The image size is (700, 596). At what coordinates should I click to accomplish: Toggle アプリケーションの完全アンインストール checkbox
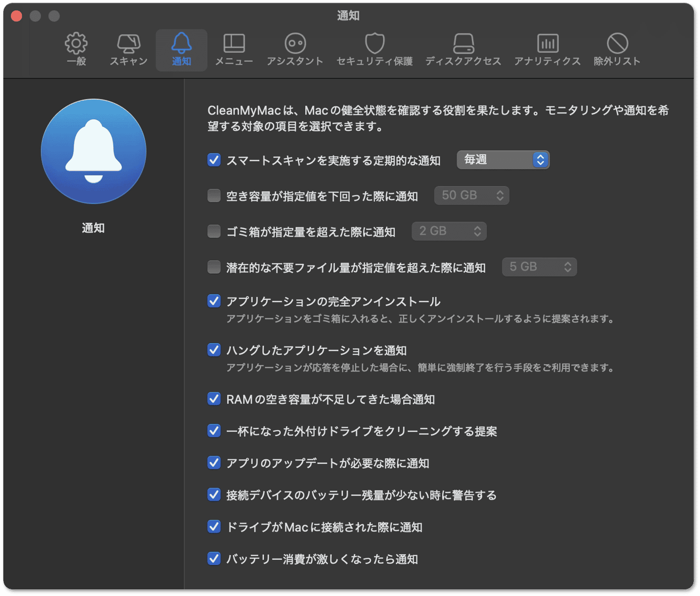pyautogui.click(x=214, y=301)
